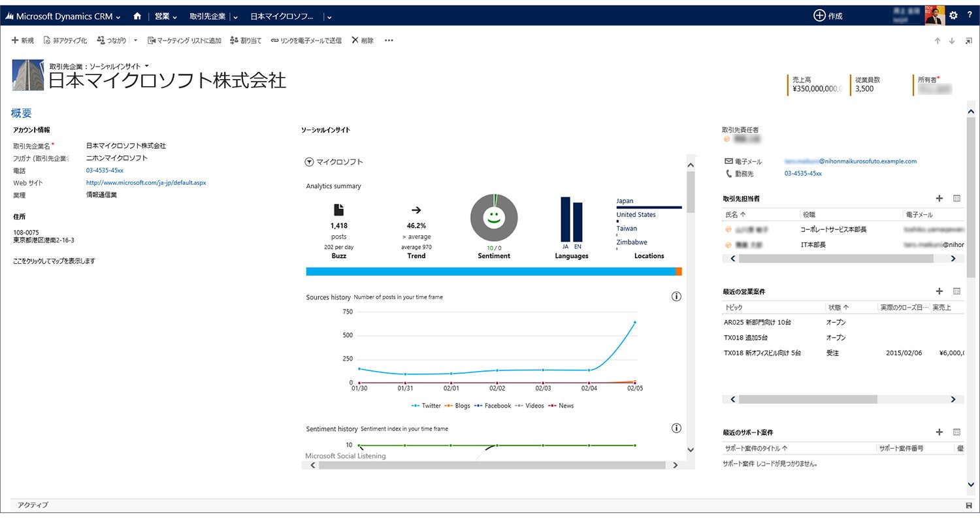Open the 最近のサポート案件 grid view icon

[x=956, y=432]
